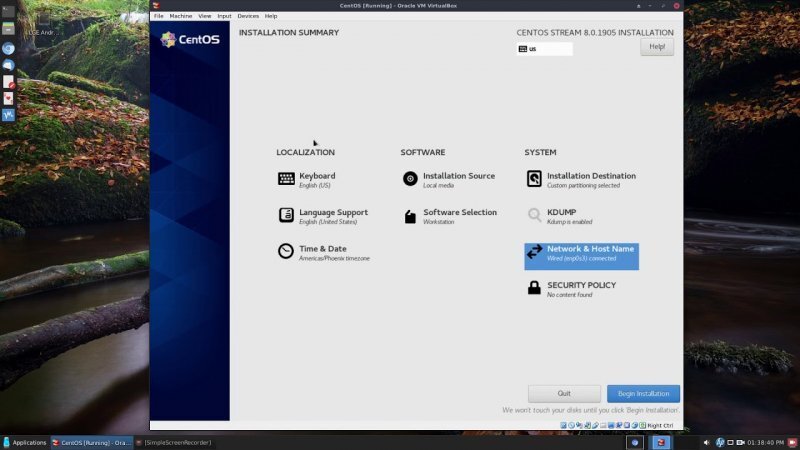The width and height of the screenshot is (800, 450).
Task: Click the video camera tray icon
Action: [740, 442]
